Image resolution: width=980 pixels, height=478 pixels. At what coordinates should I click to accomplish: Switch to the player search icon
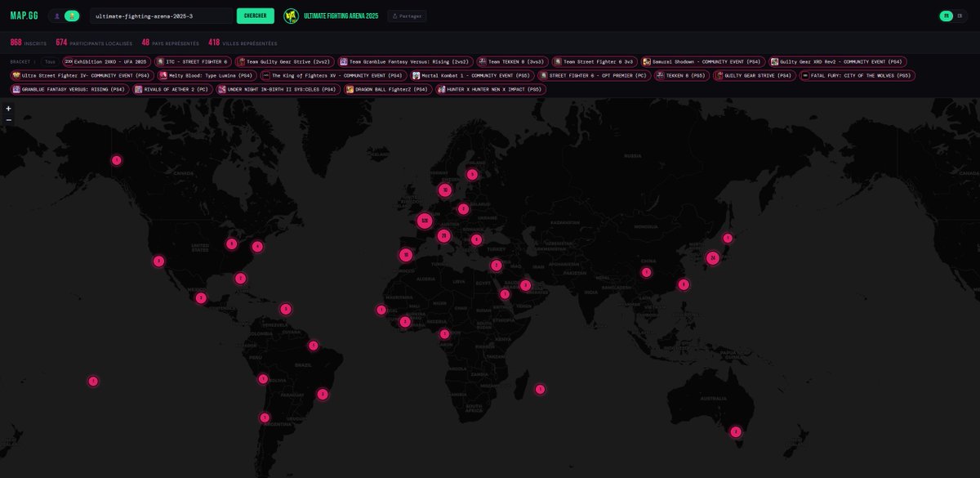[x=57, y=16]
